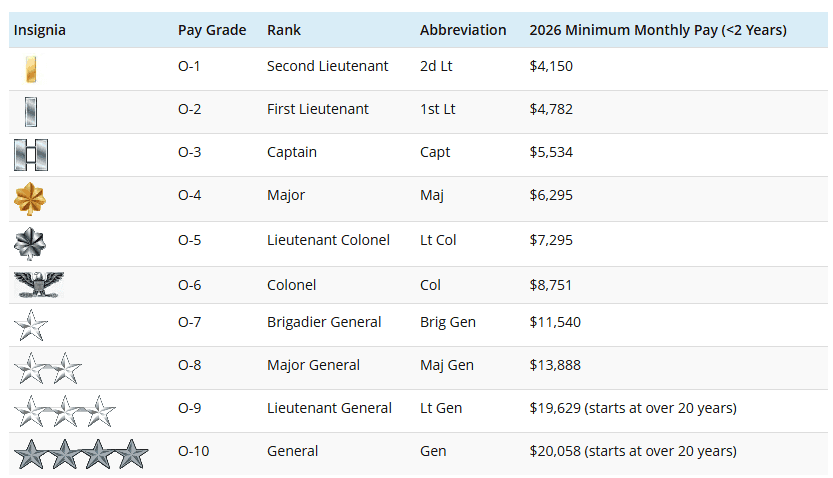Click the Abbreviation column header
Image resolution: width=833 pixels, height=478 pixels.
[x=463, y=30]
